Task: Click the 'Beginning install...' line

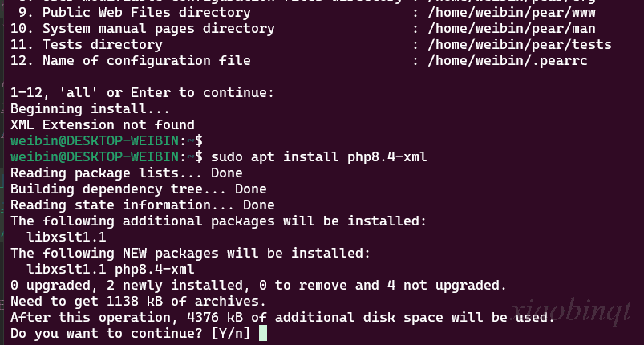Action: click(x=90, y=108)
